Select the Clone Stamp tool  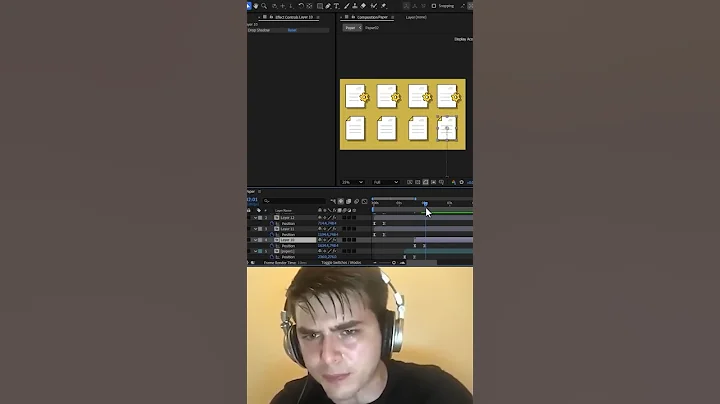[x=354, y=6]
